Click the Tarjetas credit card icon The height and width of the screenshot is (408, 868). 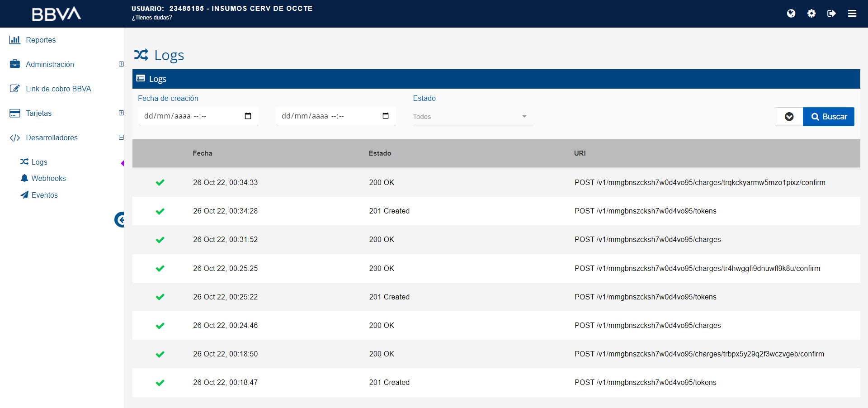tap(15, 113)
